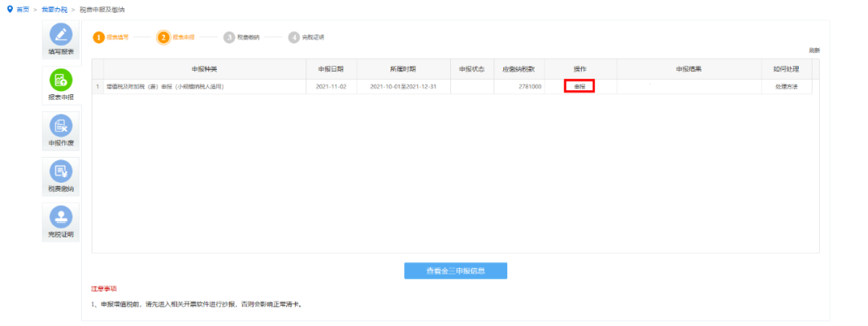Click 税费申报及缴纳 breadcrumb text
Viewport: 868px width, 326px height.
(x=102, y=10)
